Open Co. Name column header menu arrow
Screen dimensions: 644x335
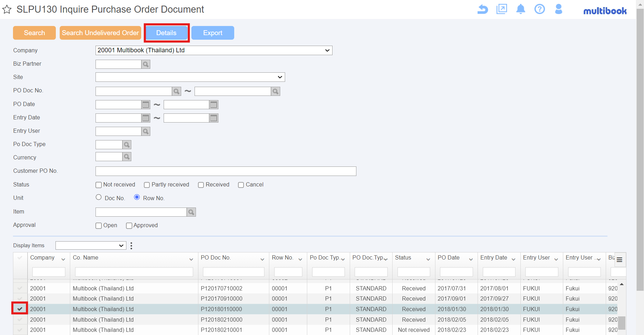(191, 260)
